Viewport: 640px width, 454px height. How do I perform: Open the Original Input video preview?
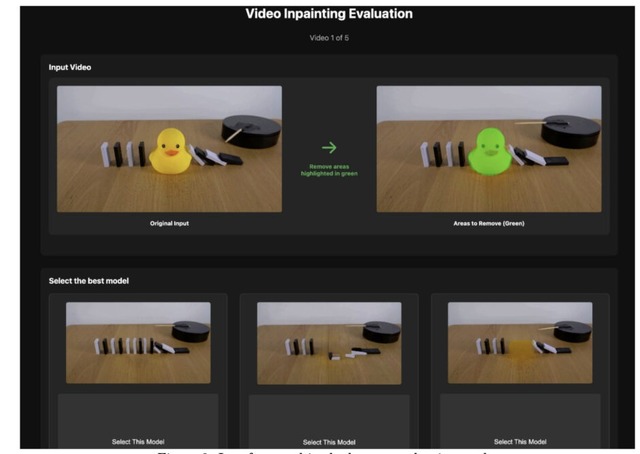tap(169, 149)
